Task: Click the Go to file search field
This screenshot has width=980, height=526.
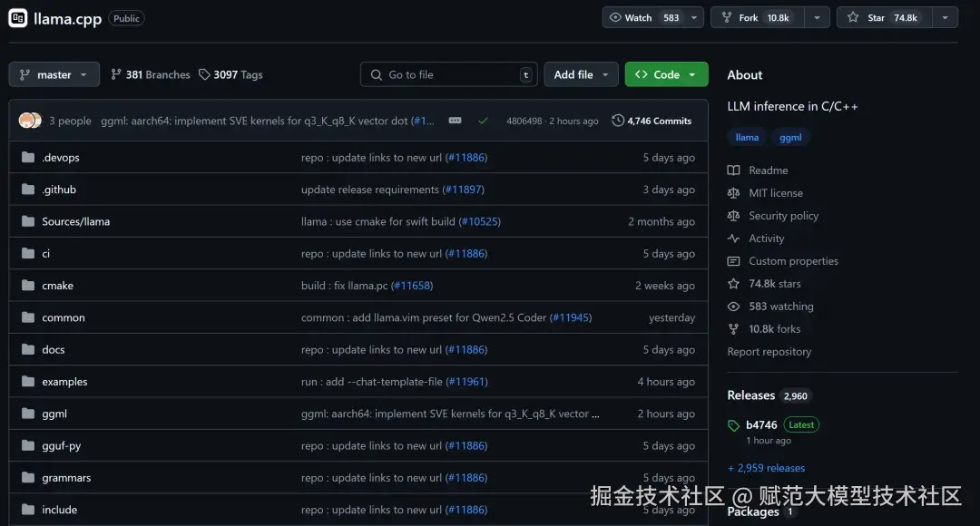Action: [447, 74]
